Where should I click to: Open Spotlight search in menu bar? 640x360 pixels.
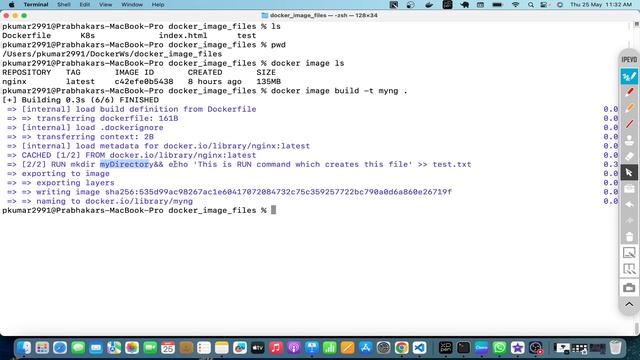pos(530,4)
